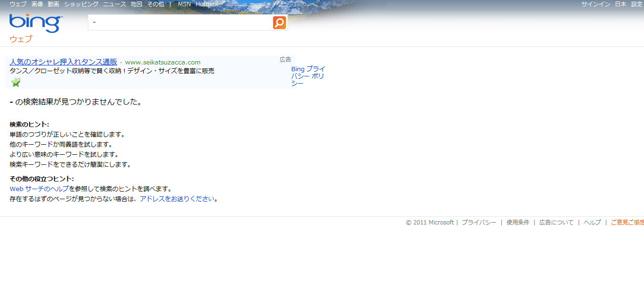Click サインイン to sign in
This screenshot has height=299, width=644.
pyautogui.click(x=595, y=4)
